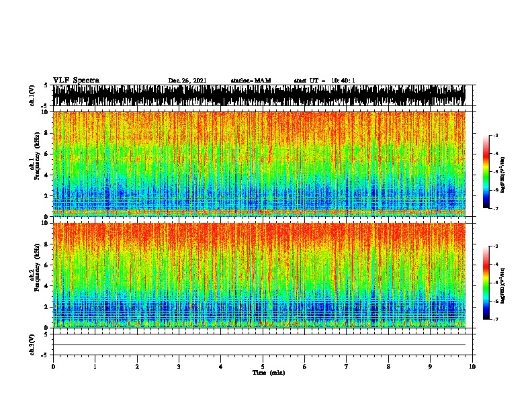Click the 'Time (min)' axis label
The image size is (532, 411).
coord(269,373)
